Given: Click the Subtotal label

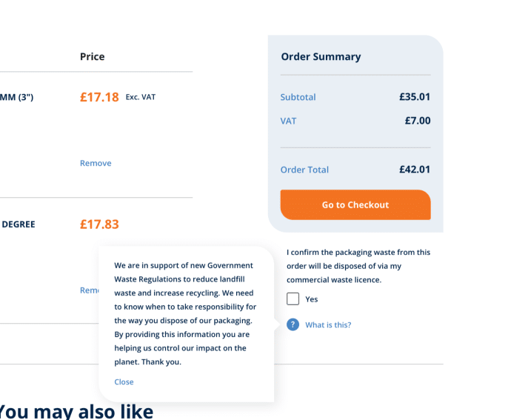Looking at the screenshot, I should coord(298,97).
